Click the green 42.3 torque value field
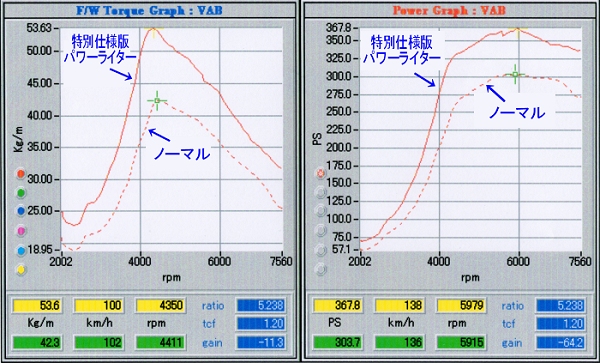Image resolution: width=600 pixels, height=363 pixels. click(x=37, y=342)
